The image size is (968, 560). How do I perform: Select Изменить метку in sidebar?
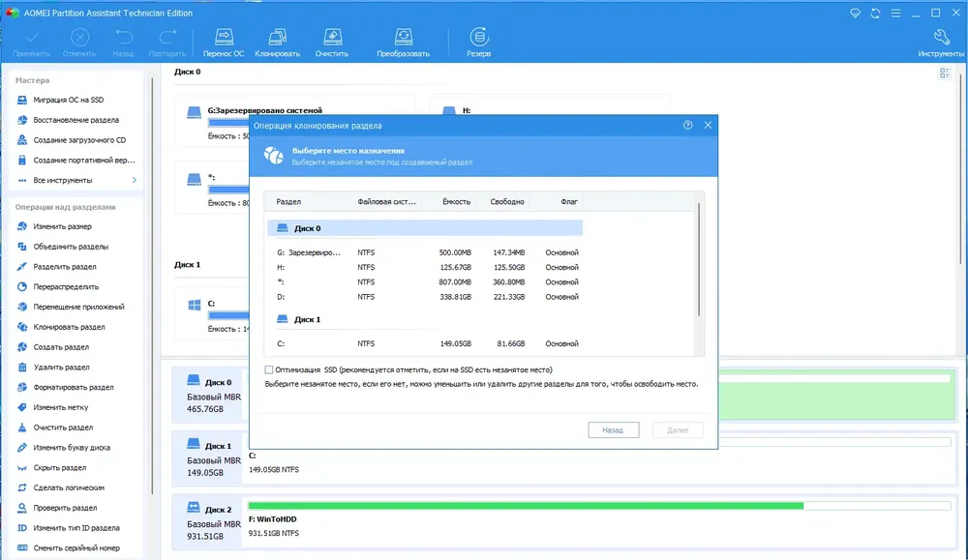coord(60,407)
